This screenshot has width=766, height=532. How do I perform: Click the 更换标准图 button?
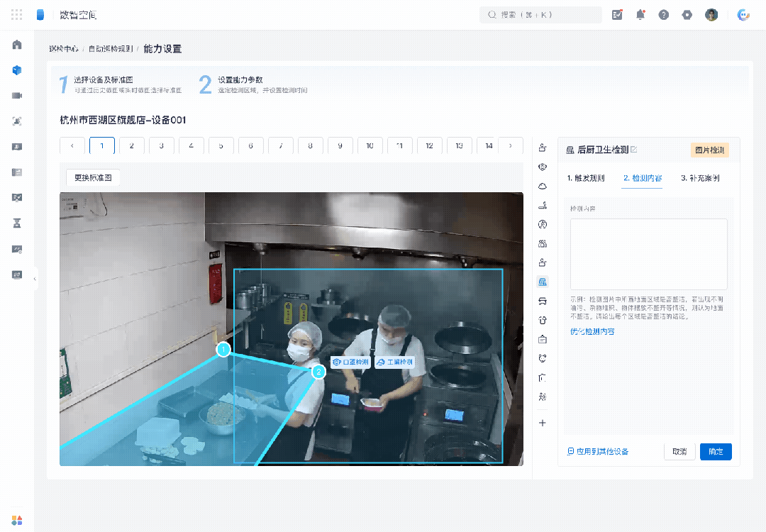coord(93,177)
